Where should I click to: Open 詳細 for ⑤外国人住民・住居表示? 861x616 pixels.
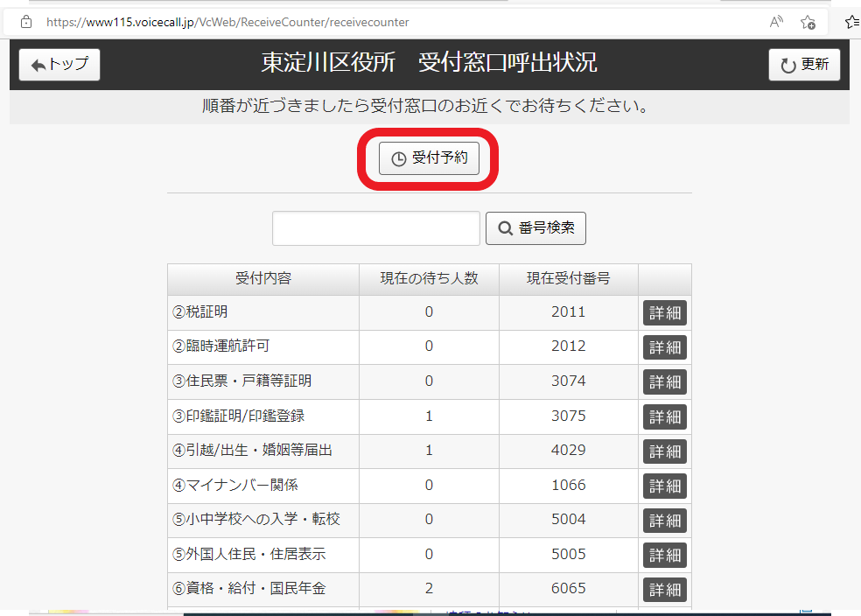[x=665, y=556]
